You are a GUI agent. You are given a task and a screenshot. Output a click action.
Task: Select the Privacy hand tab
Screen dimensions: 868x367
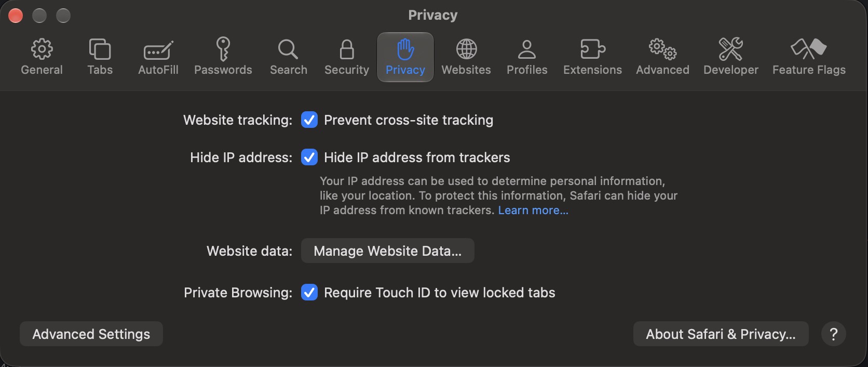(x=405, y=57)
